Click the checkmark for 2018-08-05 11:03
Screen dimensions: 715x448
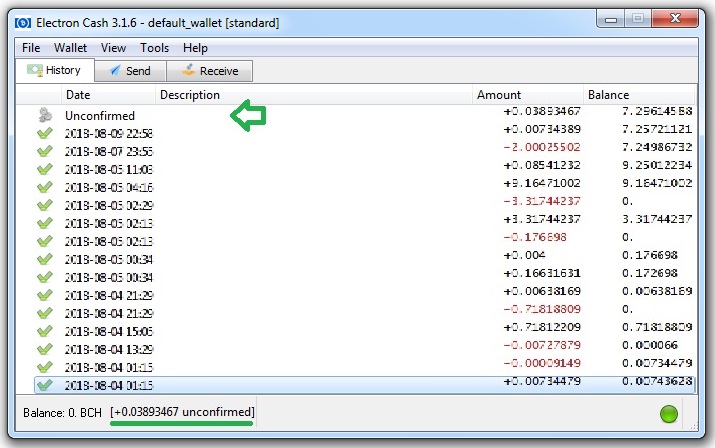[45, 169]
